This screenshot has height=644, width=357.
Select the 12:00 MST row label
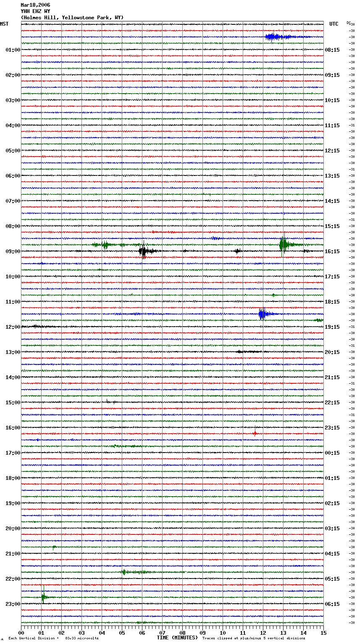tap(13, 327)
